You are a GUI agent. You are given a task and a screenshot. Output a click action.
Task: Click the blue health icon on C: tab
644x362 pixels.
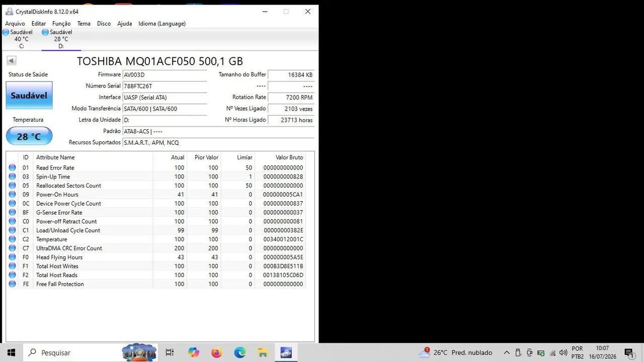click(x=6, y=32)
